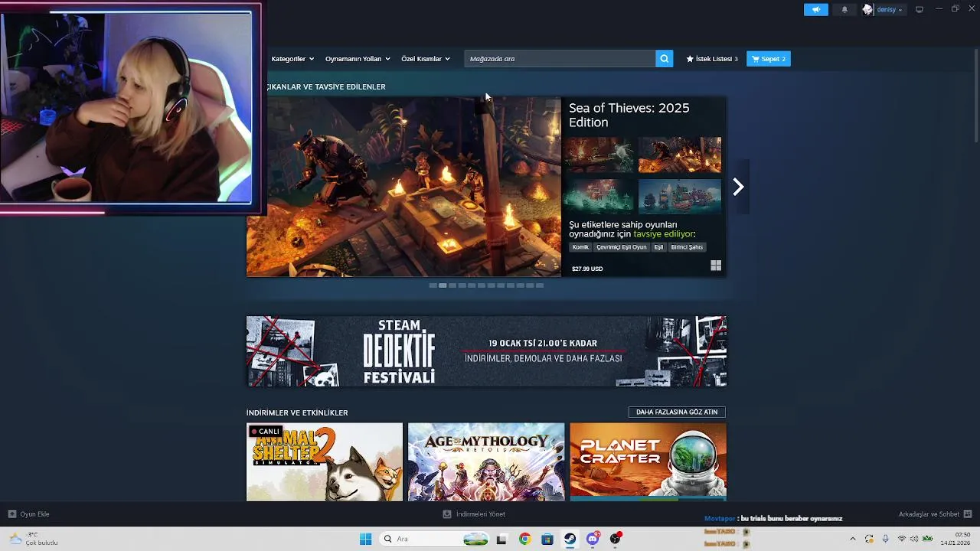Viewport: 980px width, 551px height.
Task: Open the Windows Start menu
Action: click(x=365, y=539)
